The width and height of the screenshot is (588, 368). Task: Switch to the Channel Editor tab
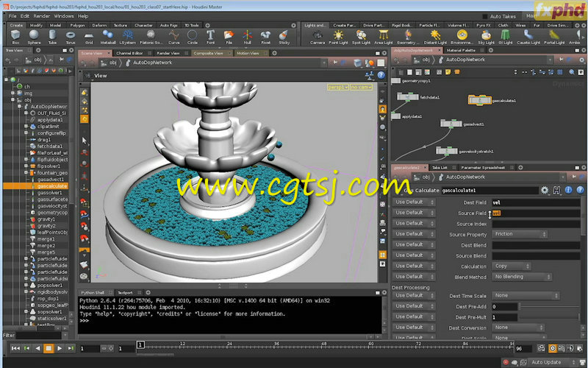tap(129, 53)
